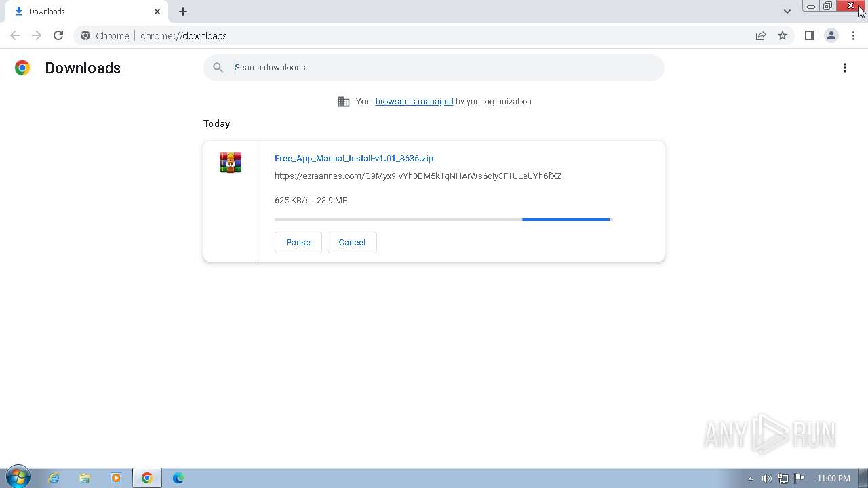Image resolution: width=868 pixels, height=488 pixels.
Task: Focus the Search downloads field
Action: point(434,67)
